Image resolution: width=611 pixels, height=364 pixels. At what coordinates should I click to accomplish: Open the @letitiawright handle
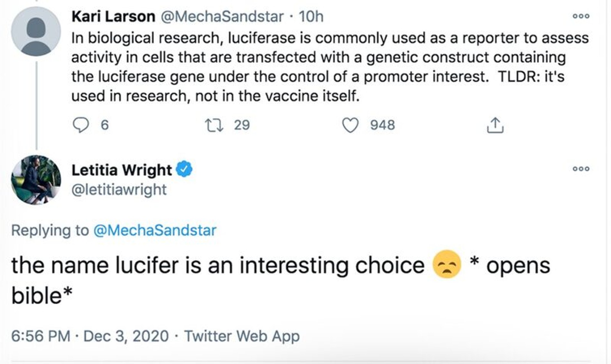pos(119,190)
